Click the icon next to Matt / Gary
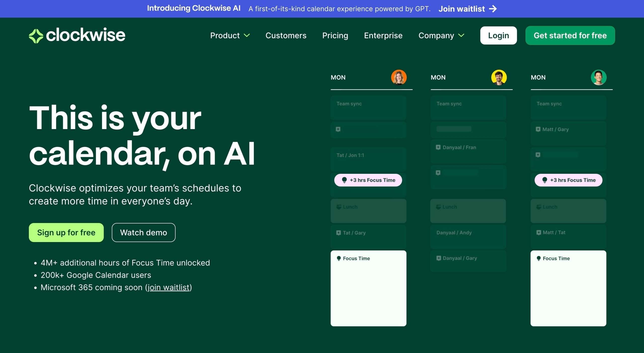Screen dimensions: 644x353 coord(538,129)
